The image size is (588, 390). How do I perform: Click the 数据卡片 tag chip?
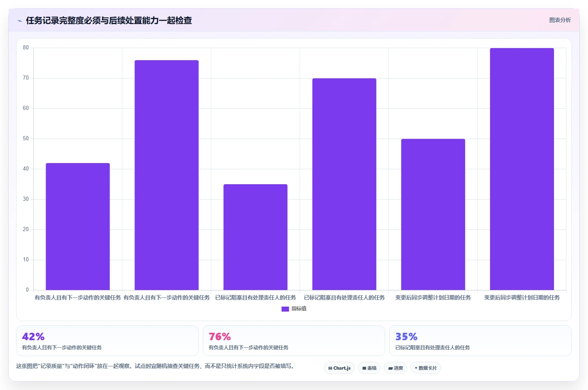[x=426, y=368]
